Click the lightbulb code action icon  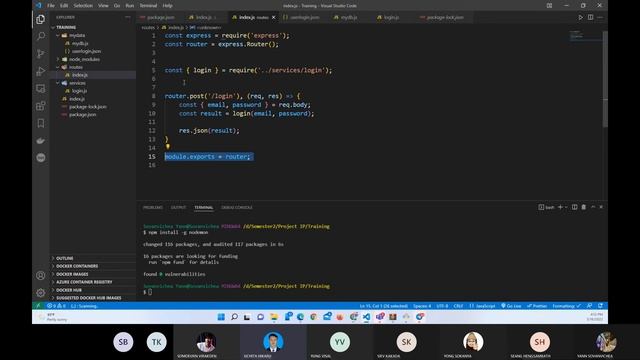[x=168, y=146]
